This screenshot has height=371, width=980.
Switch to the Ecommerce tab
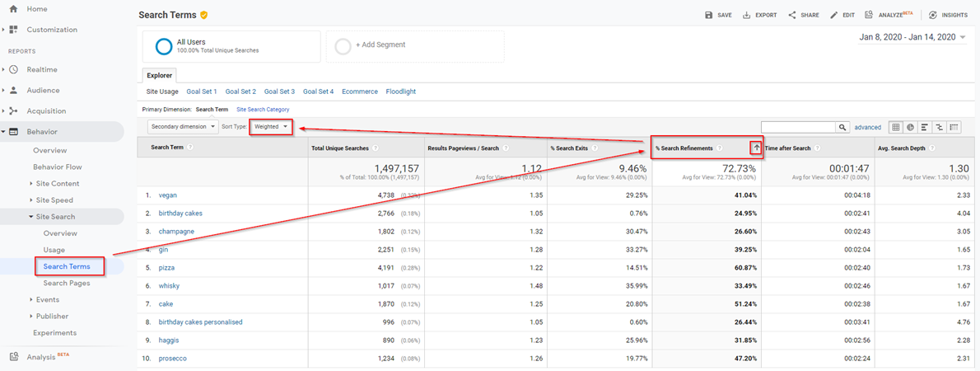tap(359, 92)
